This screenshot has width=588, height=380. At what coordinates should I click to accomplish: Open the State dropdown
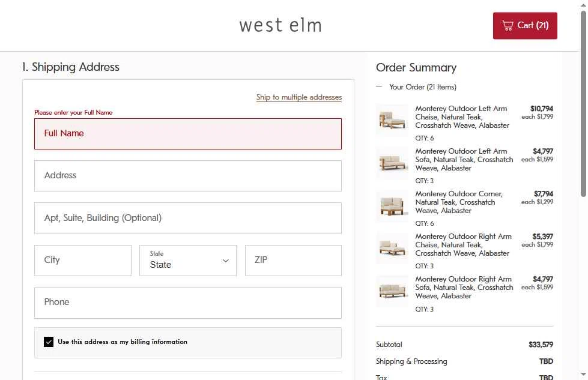click(188, 261)
